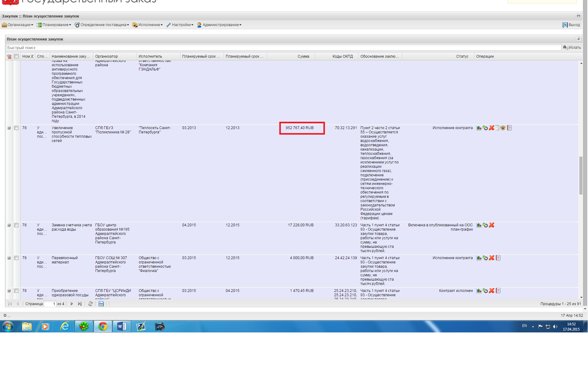Expand the Увеличение пропускной способности row
The image size is (588, 368).
(x=9, y=128)
